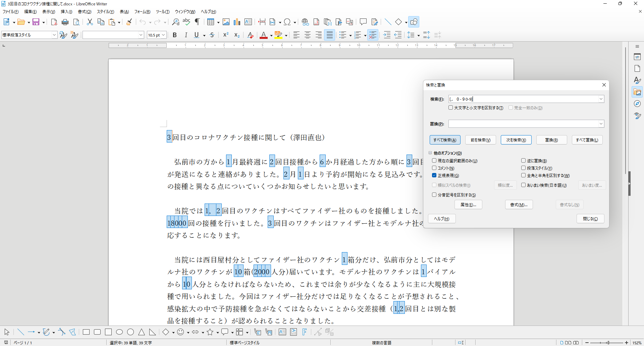644x346 pixels.
Task: Click the Superscript icon
Action: [x=226, y=35]
